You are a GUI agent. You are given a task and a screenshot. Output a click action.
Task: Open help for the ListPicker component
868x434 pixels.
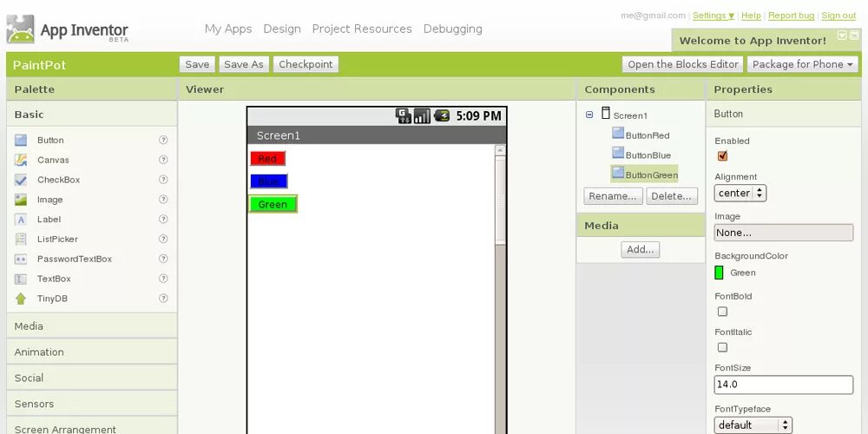click(x=163, y=239)
